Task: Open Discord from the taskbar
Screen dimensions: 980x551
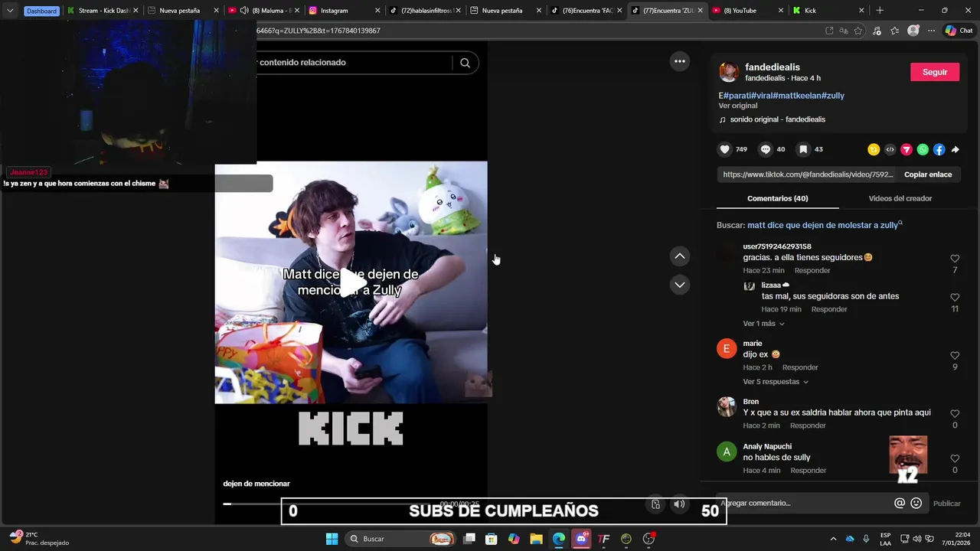Action: pos(581,539)
